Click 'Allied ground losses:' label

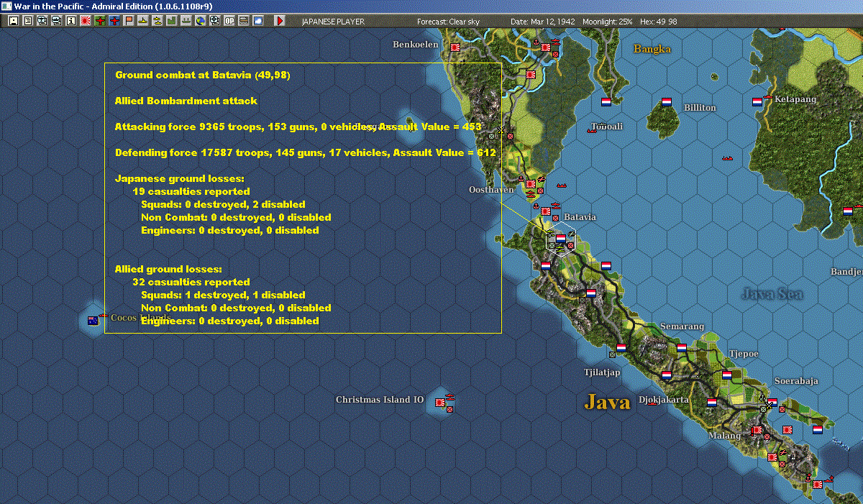point(168,269)
